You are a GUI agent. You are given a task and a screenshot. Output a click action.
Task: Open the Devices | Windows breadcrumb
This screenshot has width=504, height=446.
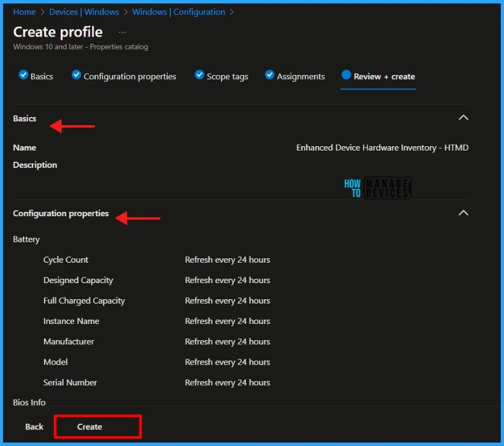84,12
